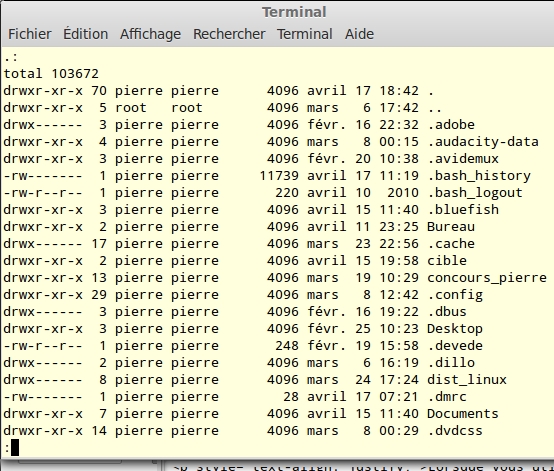
Task: Click the '.adobe' directory name
Action: (x=451, y=125)
